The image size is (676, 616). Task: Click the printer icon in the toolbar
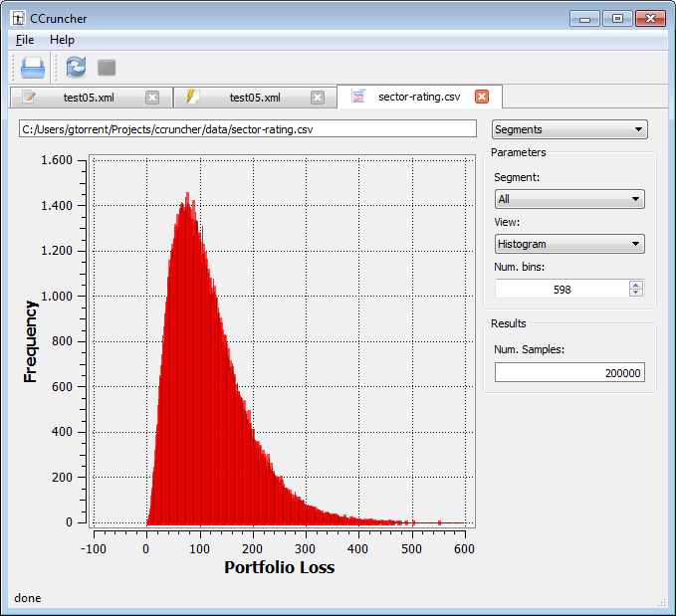click(x=33, y=68)
